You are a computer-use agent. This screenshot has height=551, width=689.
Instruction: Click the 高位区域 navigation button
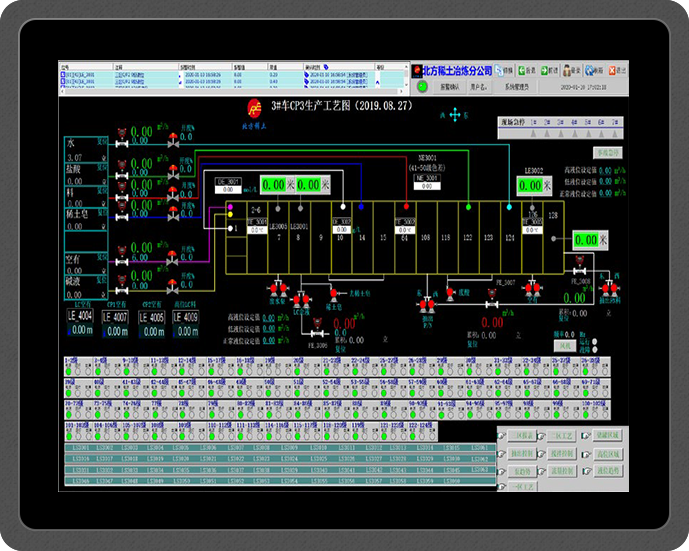click(x=610, y=453)
